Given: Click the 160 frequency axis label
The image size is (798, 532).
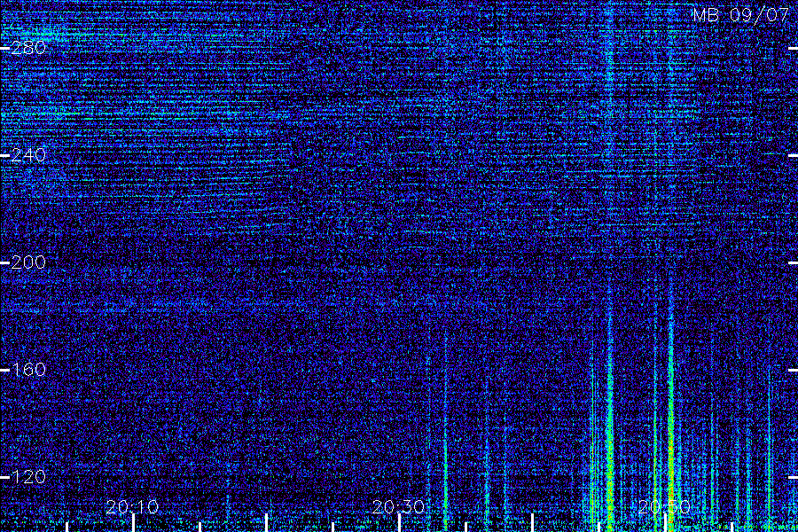Looking at the screenshot, I should [28, 370].
